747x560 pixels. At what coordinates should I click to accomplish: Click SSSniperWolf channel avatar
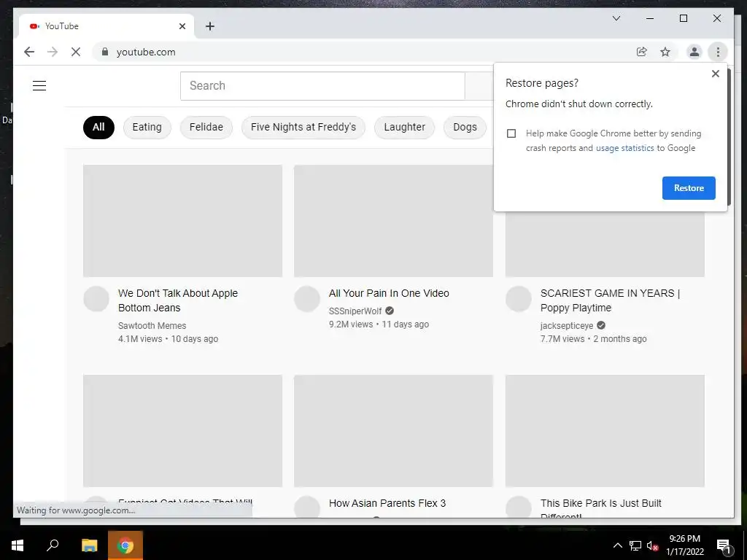pyautogui.click(x=307, y=299)
